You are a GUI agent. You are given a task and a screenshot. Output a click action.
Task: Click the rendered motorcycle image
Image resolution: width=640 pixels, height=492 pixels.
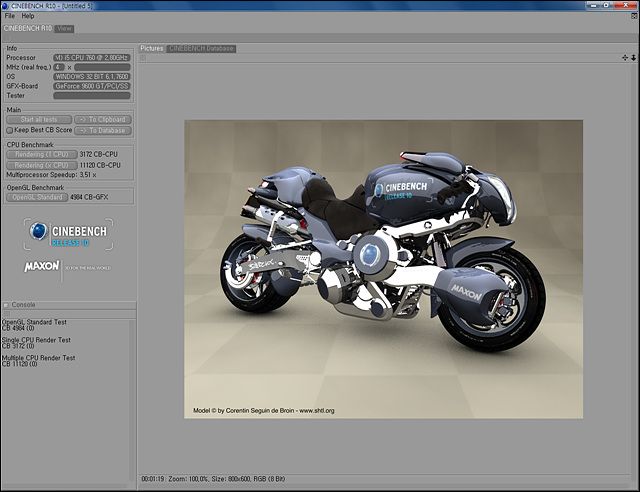tap(383, 269)
